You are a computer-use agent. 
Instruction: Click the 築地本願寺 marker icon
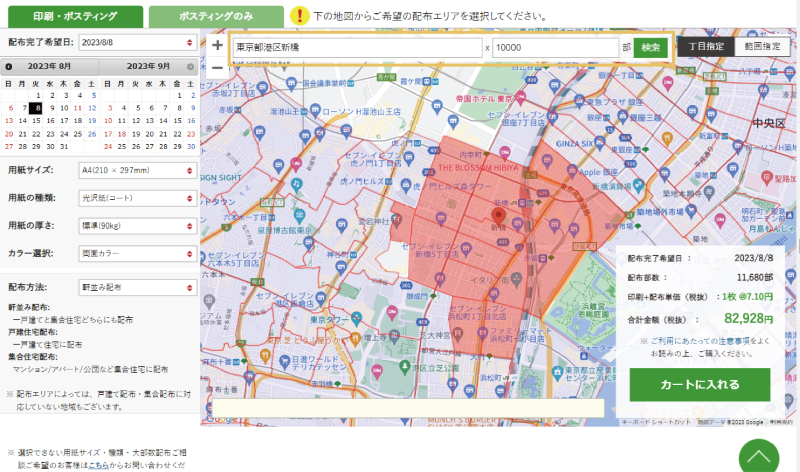point(709,192)
